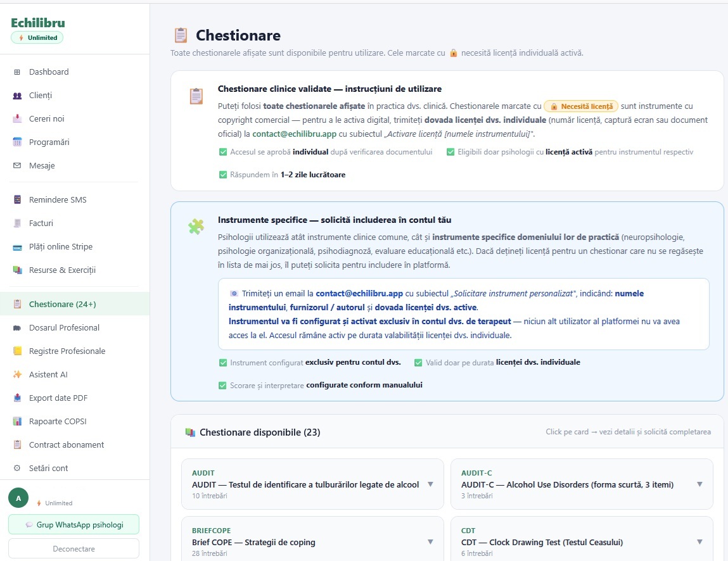Viewport: 728px width, 561px height.
Task: Select the Export date PDF icon
Action: (18, 398)
